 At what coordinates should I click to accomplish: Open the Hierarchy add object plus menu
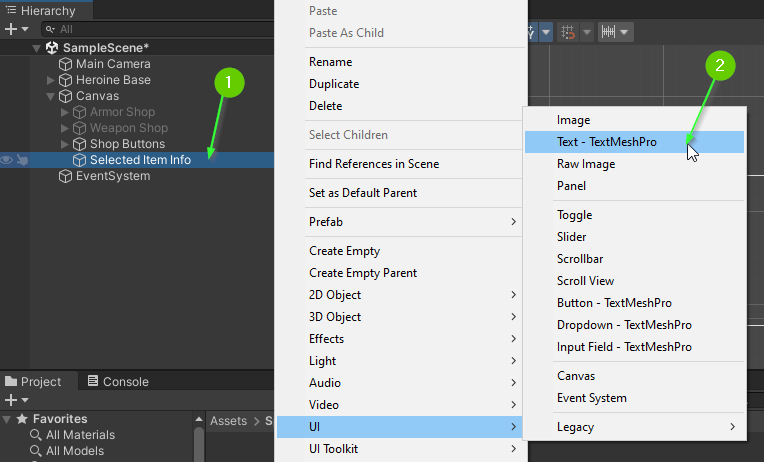click(16, 29)
